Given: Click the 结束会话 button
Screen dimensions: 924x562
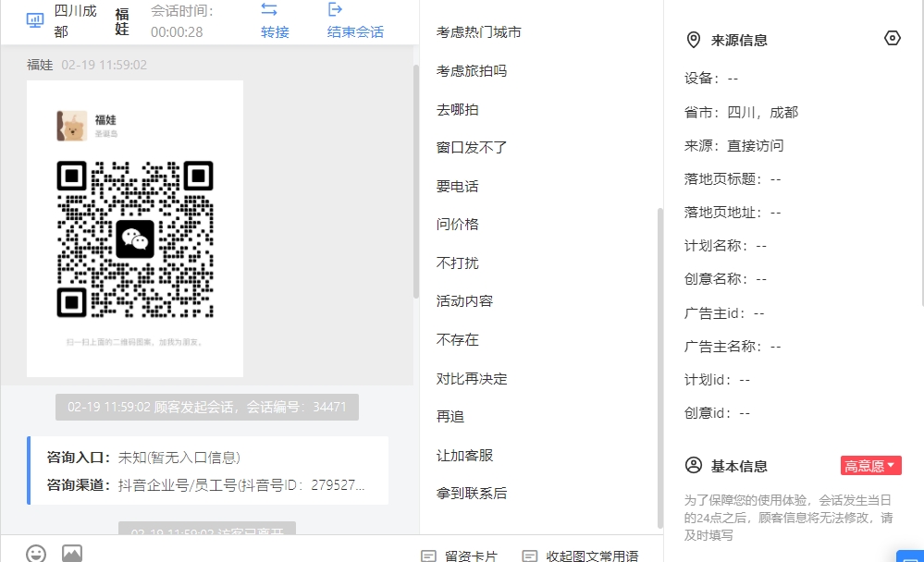Looking at the screenshot, I should point(355,20).
